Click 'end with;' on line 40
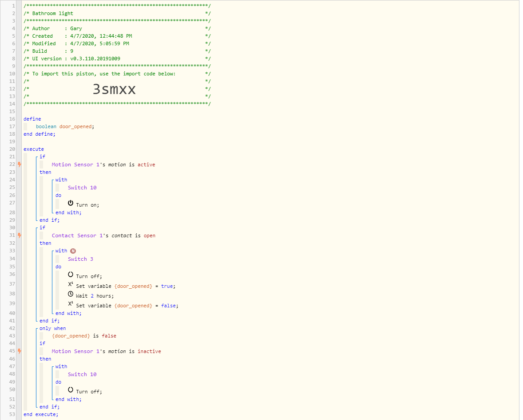 [68, 313]
